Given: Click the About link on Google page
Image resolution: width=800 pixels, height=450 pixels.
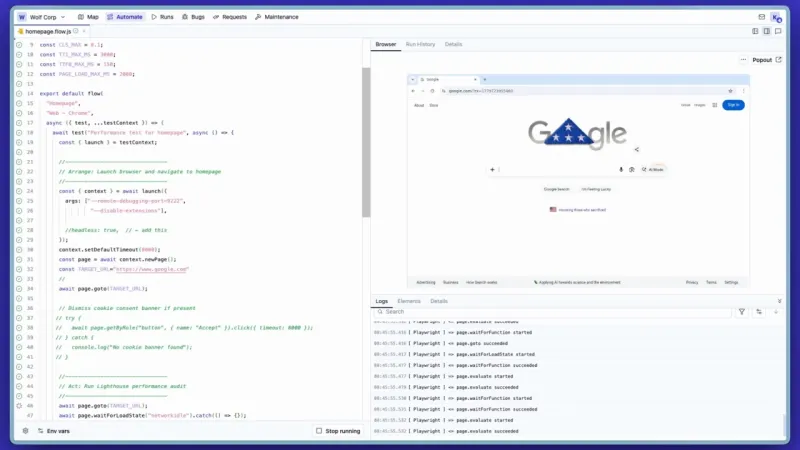Looking at the screenshot, I should [x=419, y=106].
